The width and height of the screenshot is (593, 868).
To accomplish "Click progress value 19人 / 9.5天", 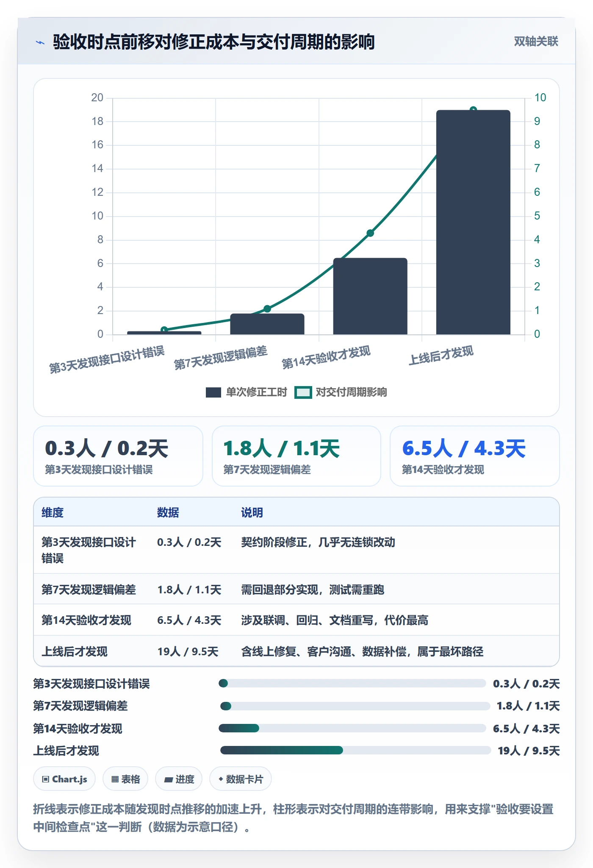I will click(529, 751).
